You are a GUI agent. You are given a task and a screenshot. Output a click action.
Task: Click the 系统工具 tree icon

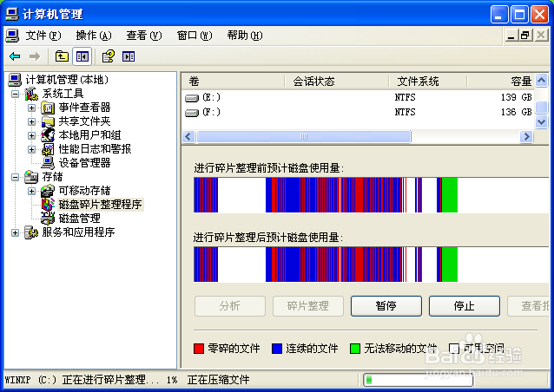(31, 94)
